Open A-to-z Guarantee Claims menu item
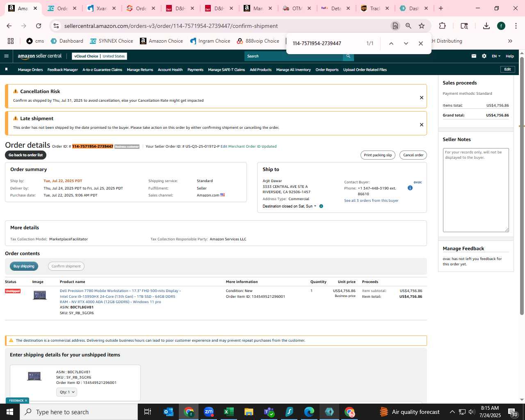525x420 pixels. (x=102, y=70)
